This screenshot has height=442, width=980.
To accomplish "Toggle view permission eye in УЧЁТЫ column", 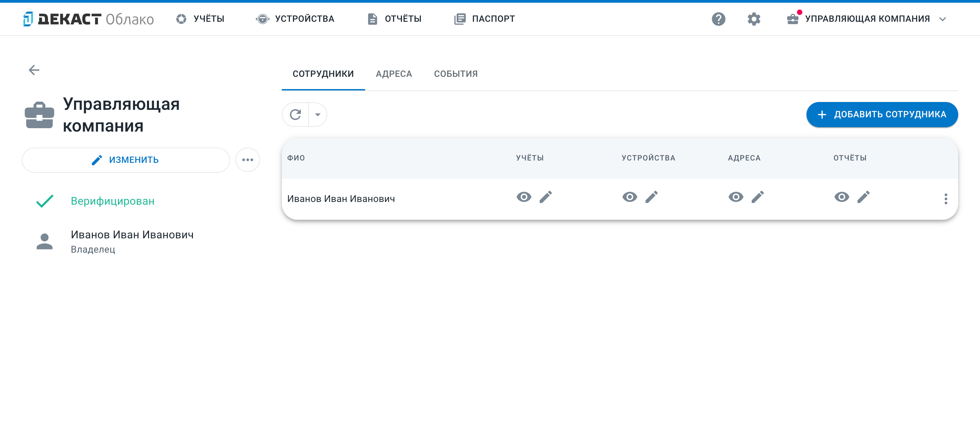I will (x=524, y=197).
